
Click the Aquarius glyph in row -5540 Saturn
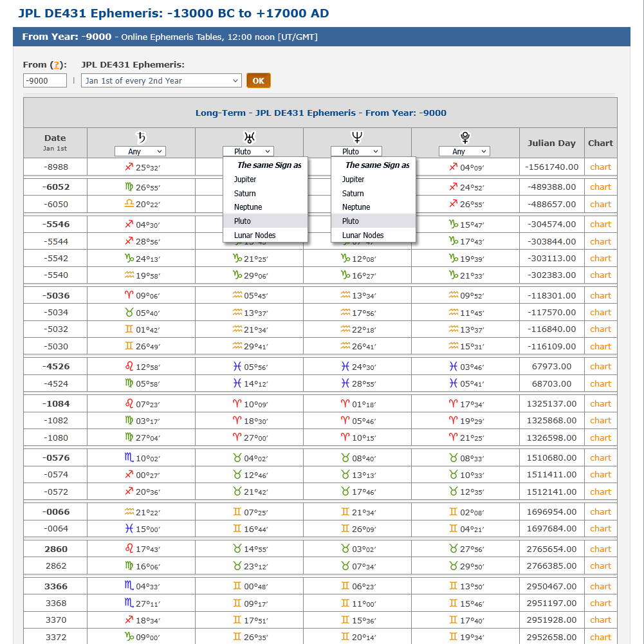pos(129,275)
